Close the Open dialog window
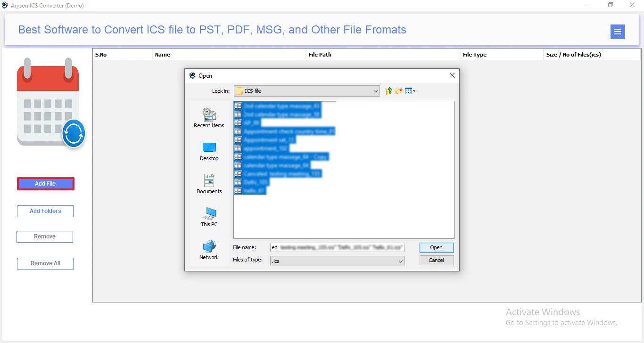This screenshot has width=644, height=343. 452,75
